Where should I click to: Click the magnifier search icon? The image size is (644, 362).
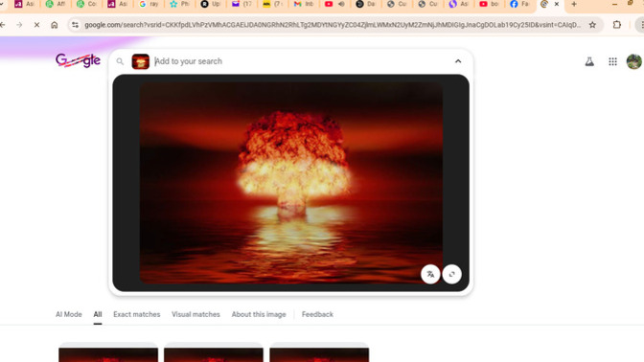(x=120, y=61)
